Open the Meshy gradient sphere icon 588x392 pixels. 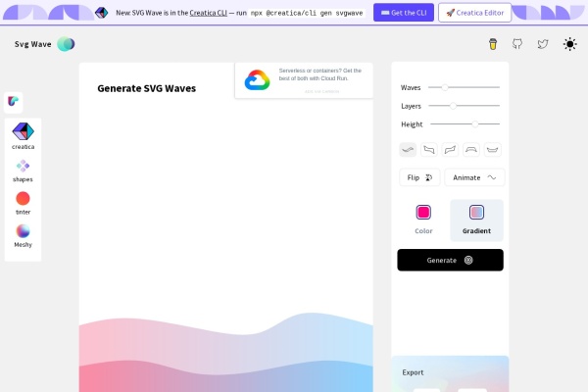[23, 231]
